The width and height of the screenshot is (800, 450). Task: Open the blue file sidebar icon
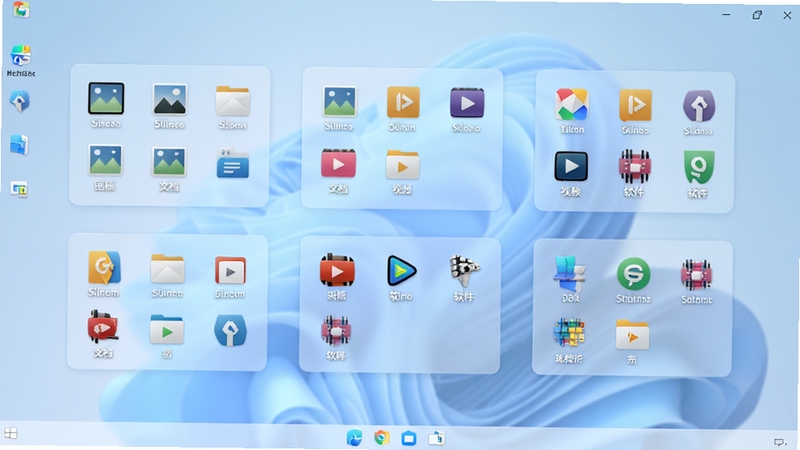click(19, 145)
